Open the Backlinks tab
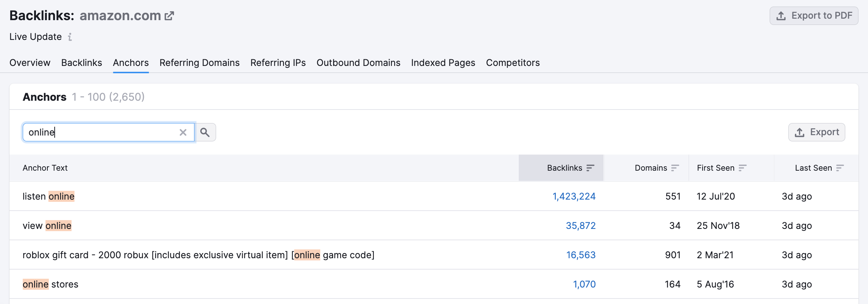This screenshot has width=868, height=304. pyautogui.click(x=81, y=63)
